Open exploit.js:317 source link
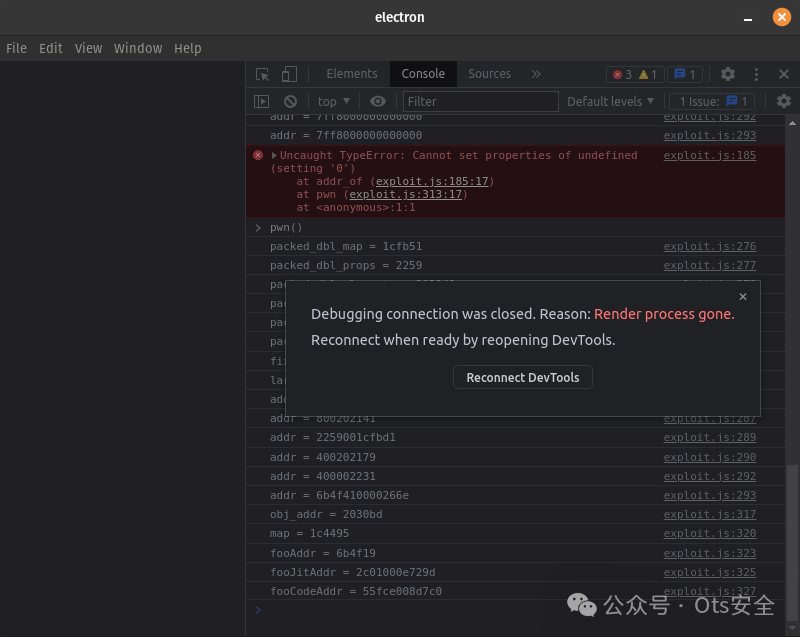Image resolution: width=800 pixels, height=637 pixels. click(710, 514)
